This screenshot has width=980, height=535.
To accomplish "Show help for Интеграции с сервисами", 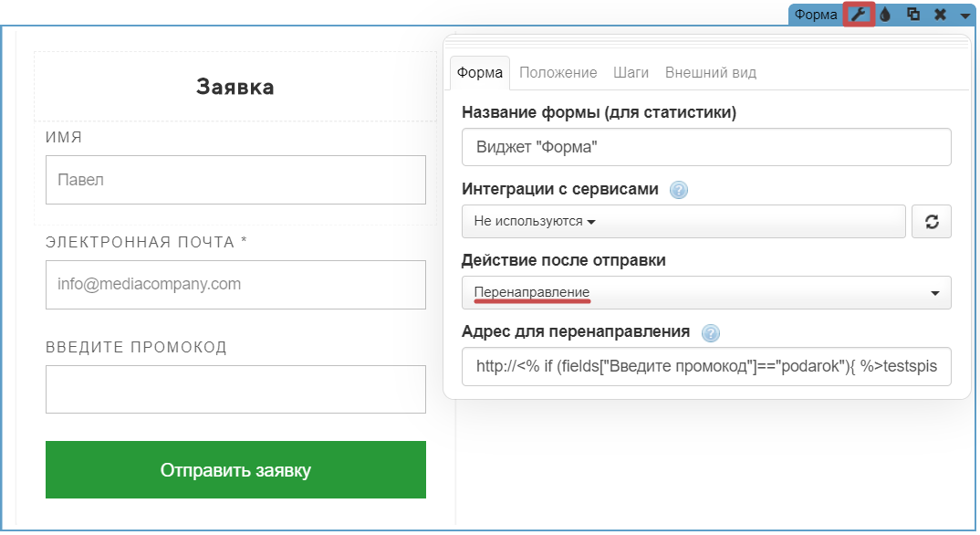I will (678, 190).
